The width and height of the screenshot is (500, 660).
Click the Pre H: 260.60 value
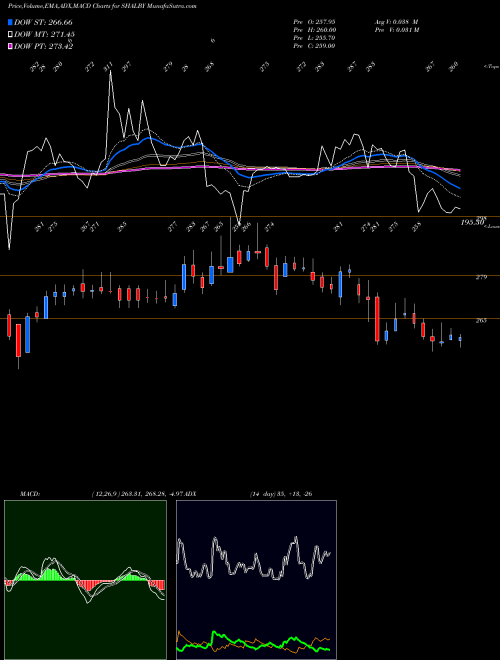pyautogui.click(x=314, y=29)
